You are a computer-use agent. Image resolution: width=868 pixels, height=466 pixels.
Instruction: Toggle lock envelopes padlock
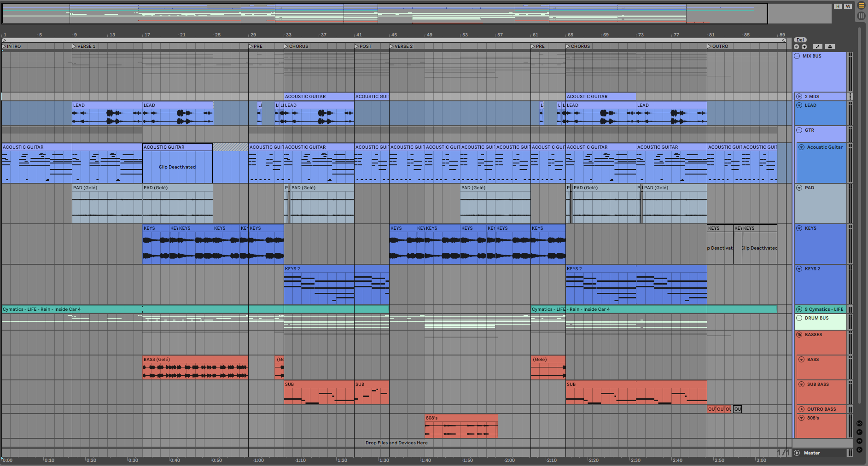click(x=830, y=47)
